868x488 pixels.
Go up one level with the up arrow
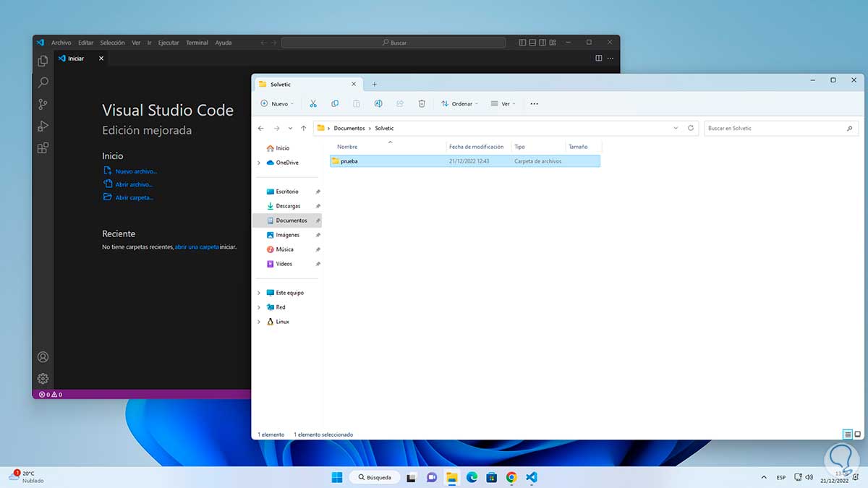click(x=303, y=128)
